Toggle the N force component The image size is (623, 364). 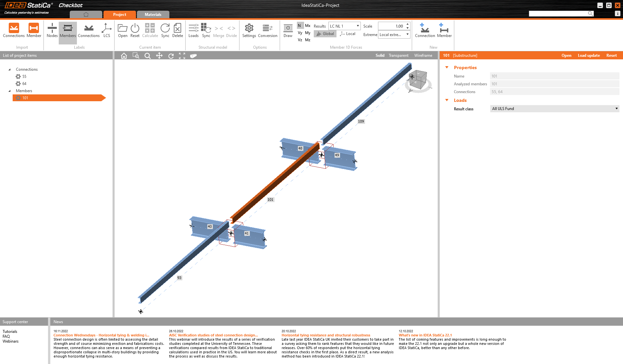pyautogui.click(x=299, y=26)
